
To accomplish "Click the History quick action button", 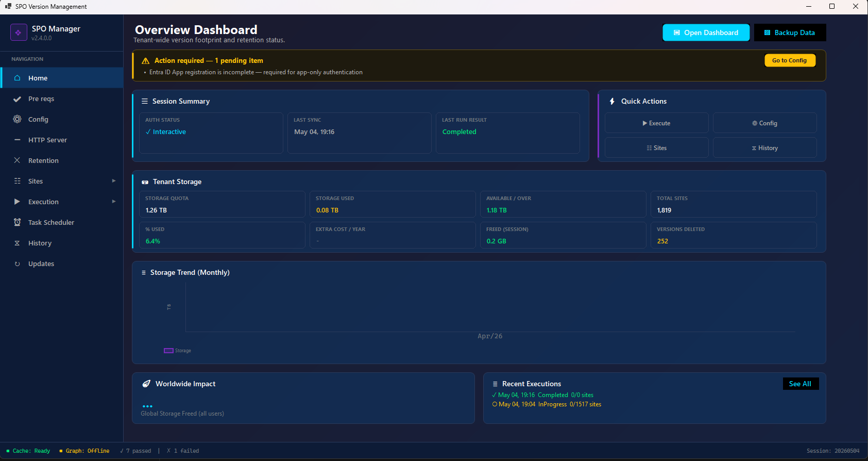I will [x=764, y=148].
